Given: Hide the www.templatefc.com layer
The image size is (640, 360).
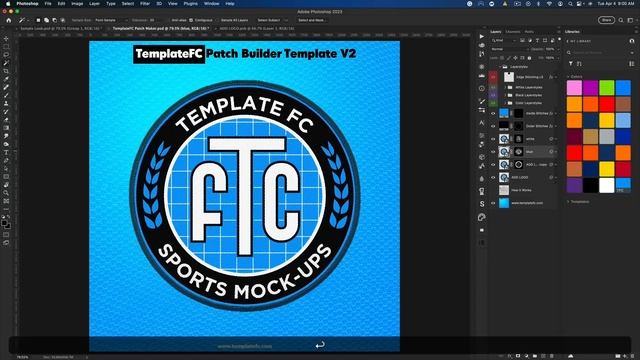Looking at the screenshot, I should (x=493, y=203).
